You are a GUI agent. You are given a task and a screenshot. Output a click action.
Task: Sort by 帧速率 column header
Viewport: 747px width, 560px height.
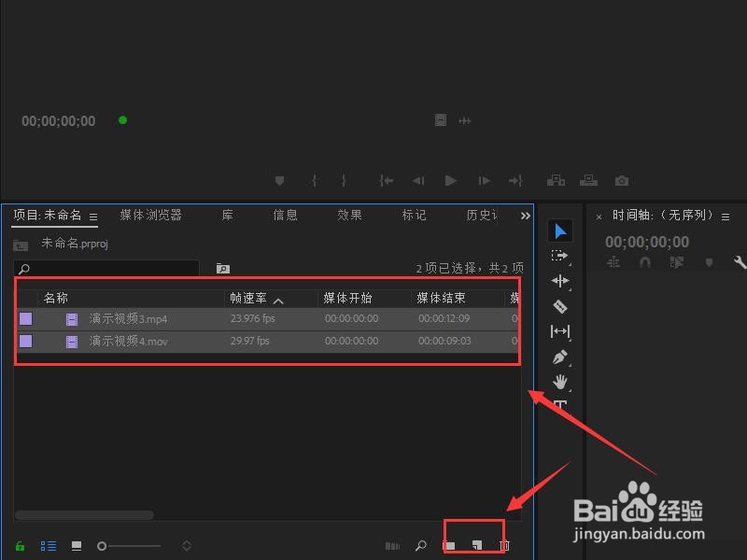point(248,298)
